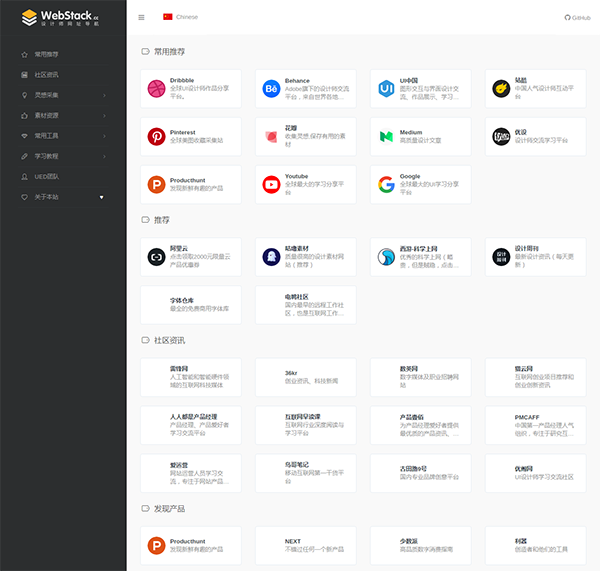Open the PMCAFF card
The height and width of the screenshot is (571, 600).
(x=536, y=425)
